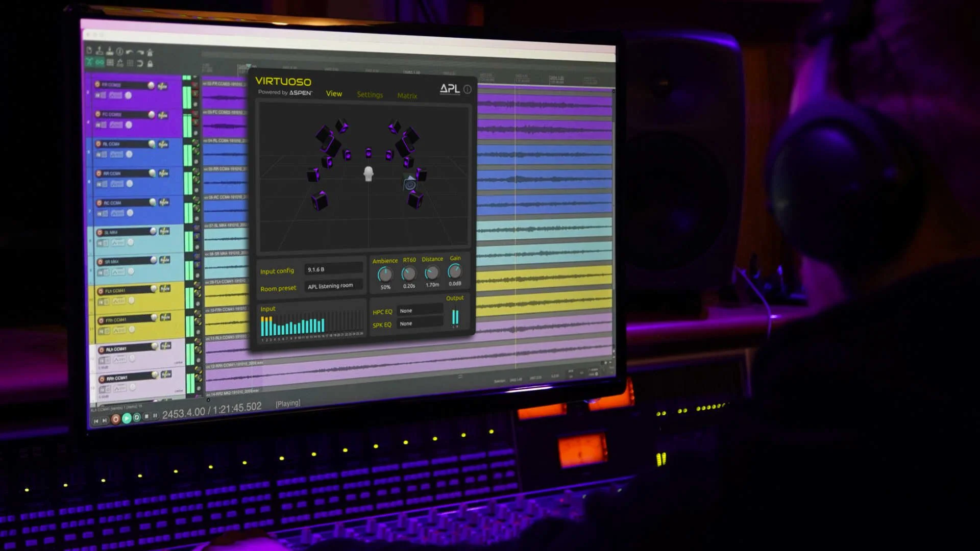980x551 pixels.
Task: Click the View tab label in Virtuoso
Action: [x=334, y=94]
